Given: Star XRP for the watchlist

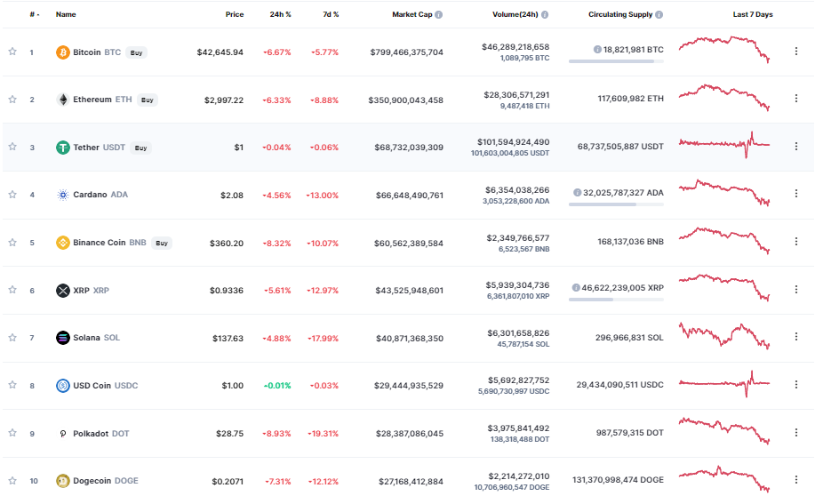Looking at the screenshot, I should 12,290.
